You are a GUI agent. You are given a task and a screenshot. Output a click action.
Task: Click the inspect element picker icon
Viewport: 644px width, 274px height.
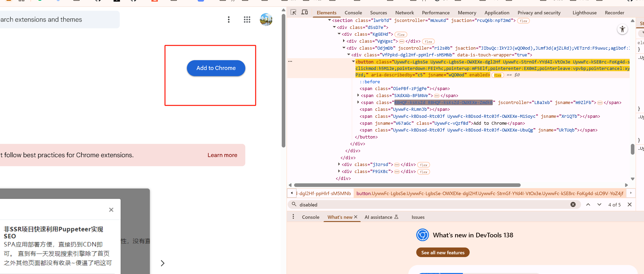293,12
